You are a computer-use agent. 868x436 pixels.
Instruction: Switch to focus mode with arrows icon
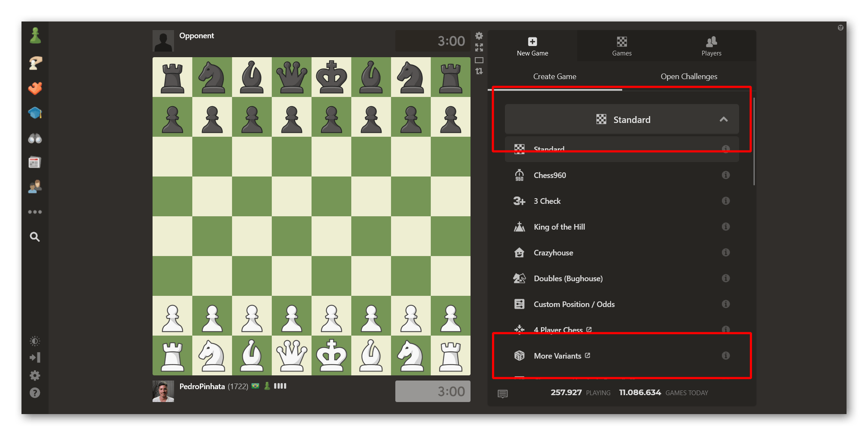click(479, 47)
